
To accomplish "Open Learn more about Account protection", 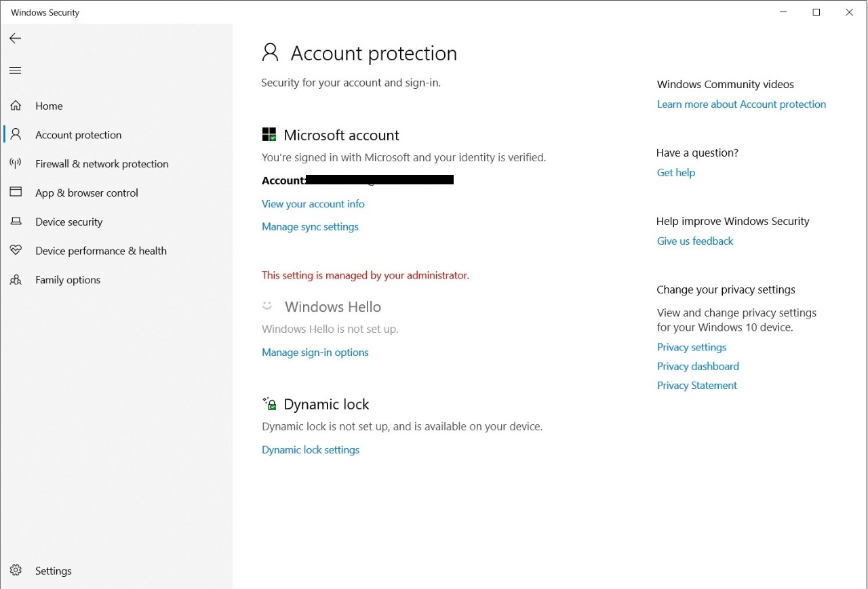I will pyautogui.click(x=741, y=104).
